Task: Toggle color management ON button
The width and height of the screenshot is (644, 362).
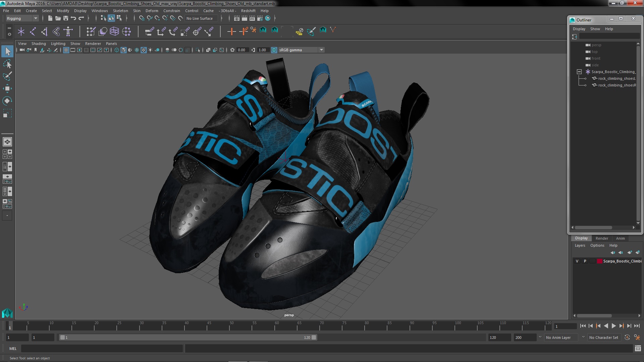Action: [x=274, y=50]
